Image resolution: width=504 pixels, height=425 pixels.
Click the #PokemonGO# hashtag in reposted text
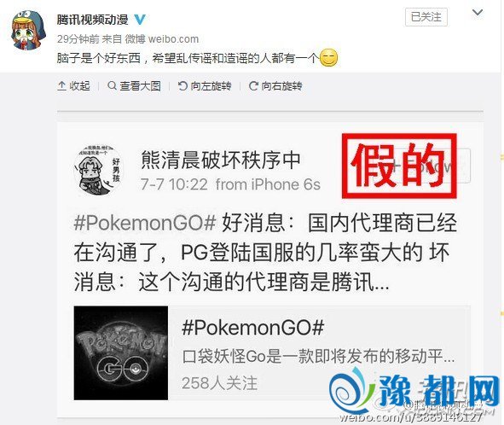coord(145,223)
